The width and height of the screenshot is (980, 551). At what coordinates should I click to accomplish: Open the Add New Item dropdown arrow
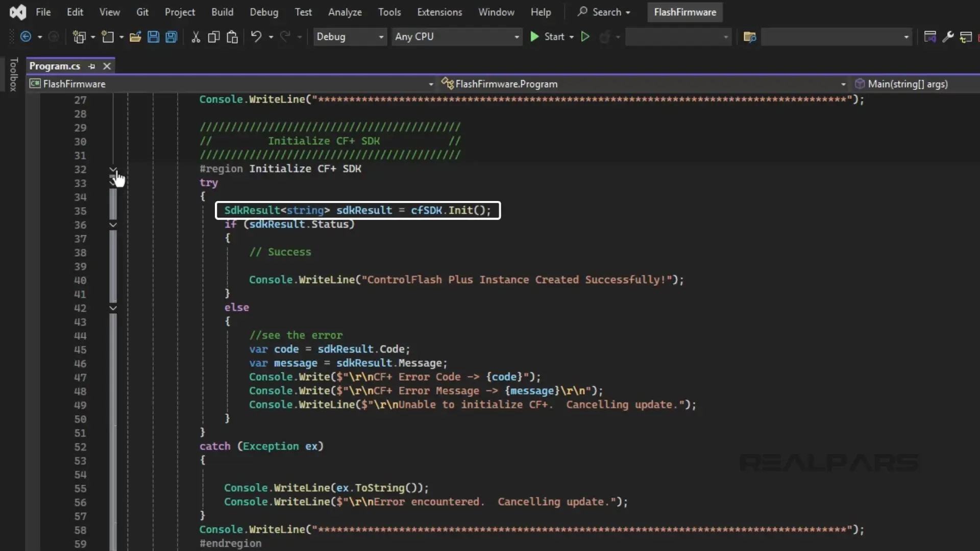121,37
